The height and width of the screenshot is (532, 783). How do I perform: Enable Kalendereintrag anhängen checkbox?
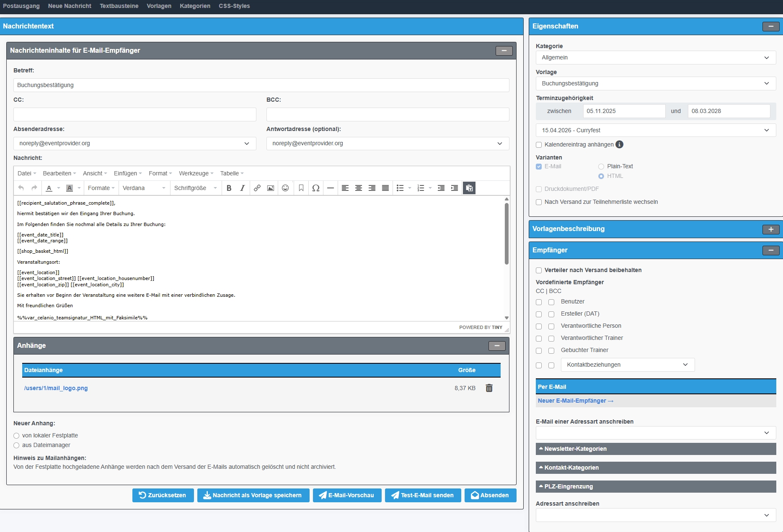pos(539,145)
